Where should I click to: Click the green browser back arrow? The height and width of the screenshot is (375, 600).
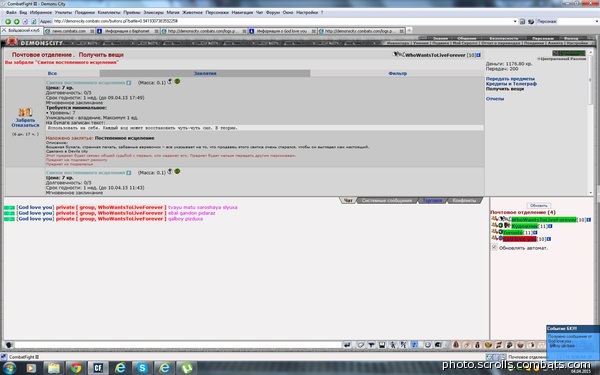coord(8,21)
